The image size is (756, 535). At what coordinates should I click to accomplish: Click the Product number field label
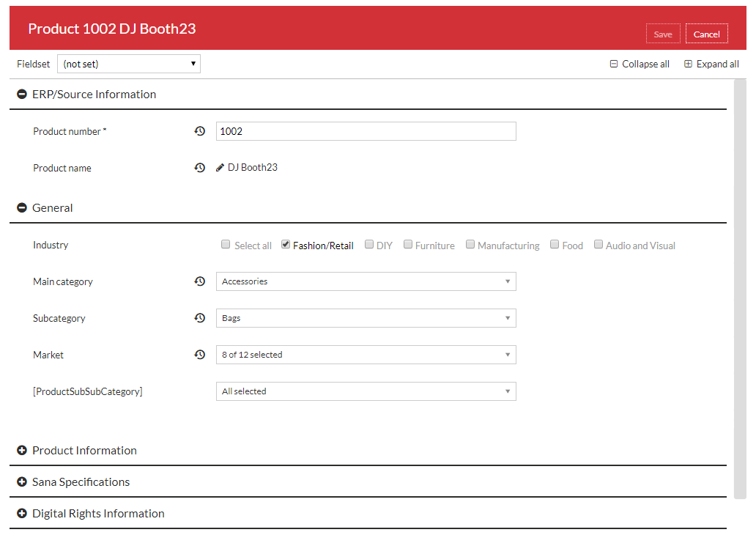point(70,131)
